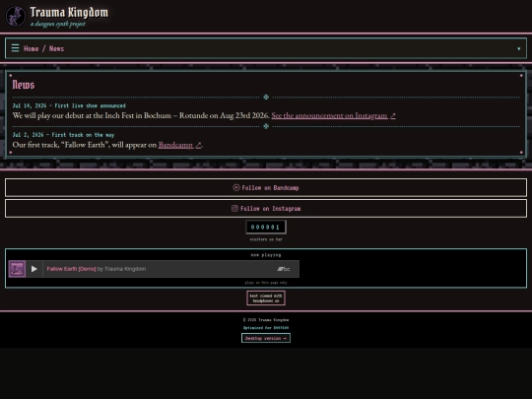Click the bc logo in the player

(284, 269)
